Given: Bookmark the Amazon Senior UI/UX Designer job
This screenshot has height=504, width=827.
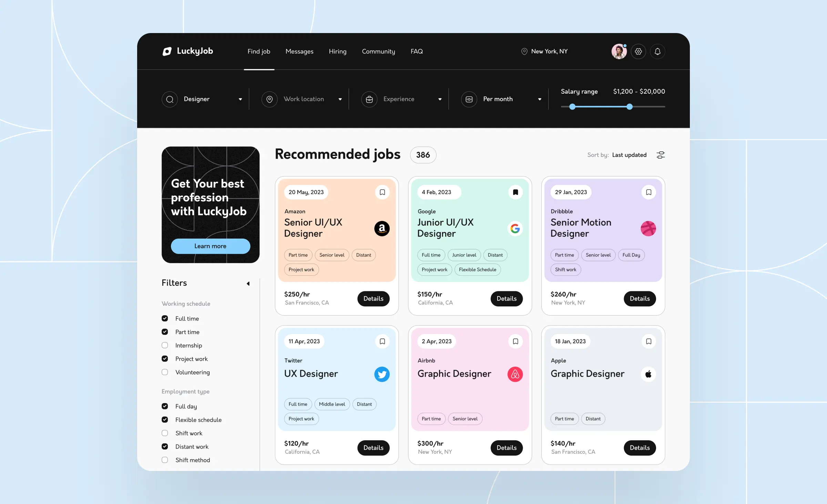Looking at the screenshot, I should click(382, 192).
